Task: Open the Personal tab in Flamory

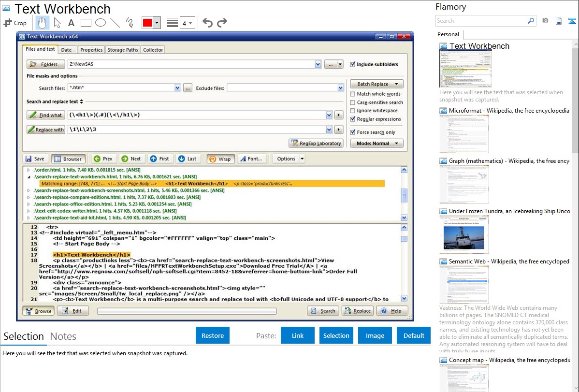Action: [x=449, y=34]
